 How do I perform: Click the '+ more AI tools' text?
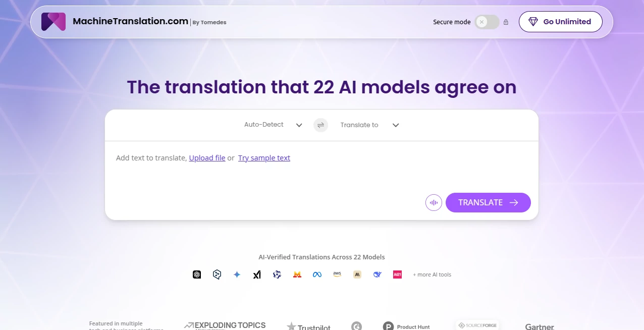click(x=432, y=274)
